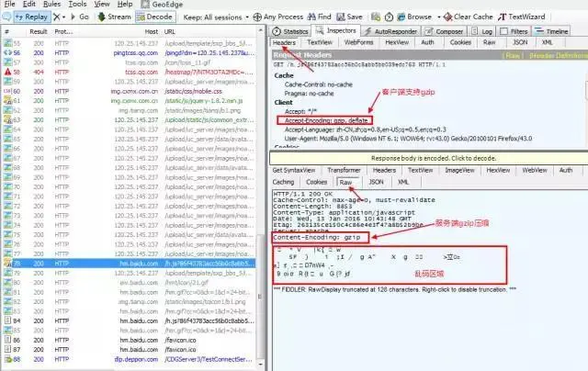Click the Accept-Encoding: gzip, deflate header
This screenshot has width=588, height=371.
(x=325, y=120)
